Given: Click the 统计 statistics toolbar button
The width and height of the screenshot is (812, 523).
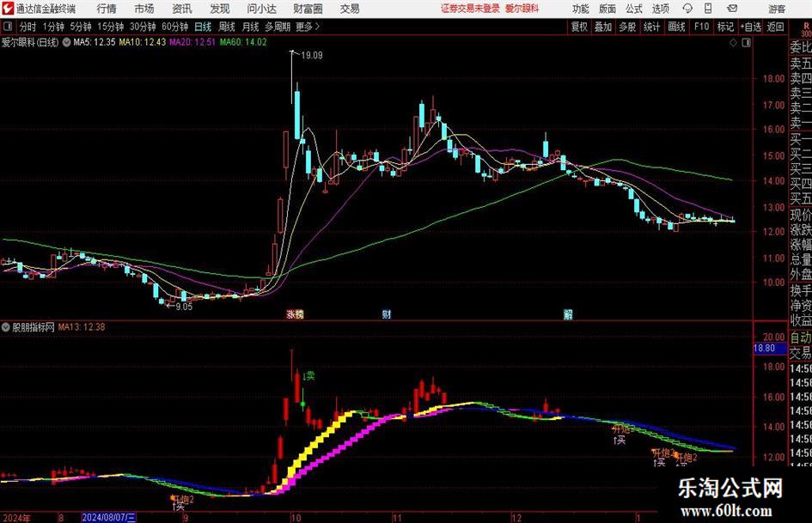Looking at the screenshot, I should coord(651,27).
